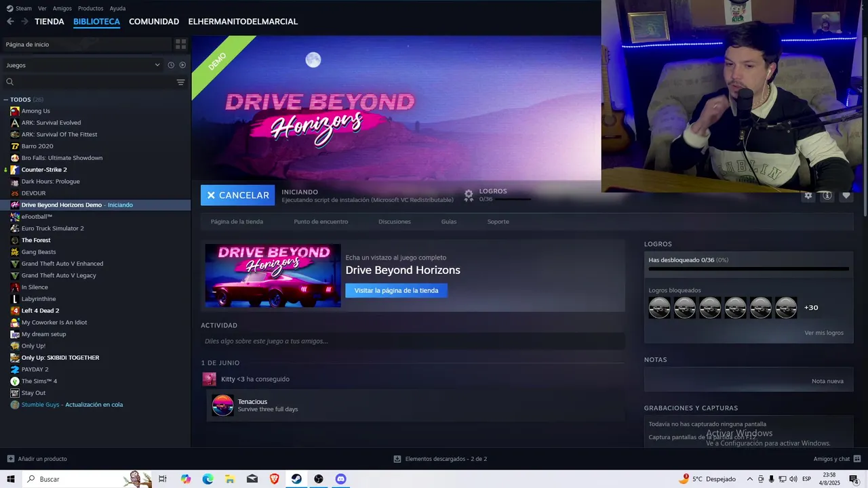Click the Logros gear icon
Image resolution: width=868 pixels, height=488 pixels.
[469, 195]
